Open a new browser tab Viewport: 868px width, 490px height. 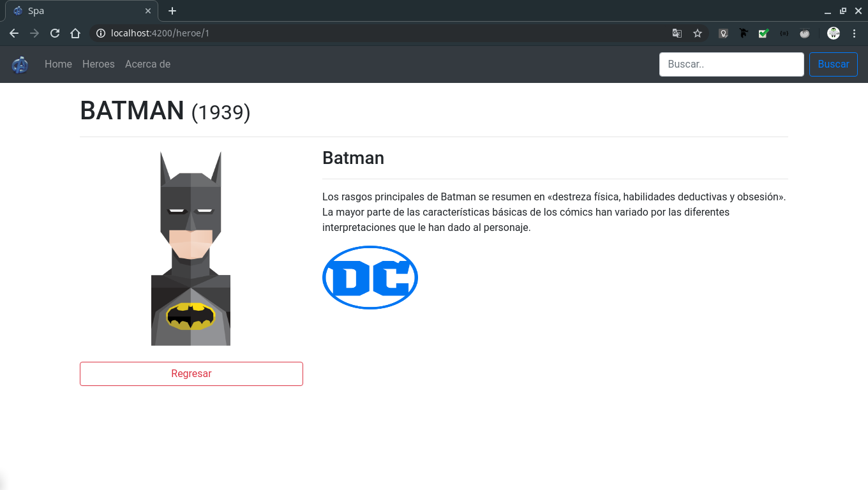172,11
